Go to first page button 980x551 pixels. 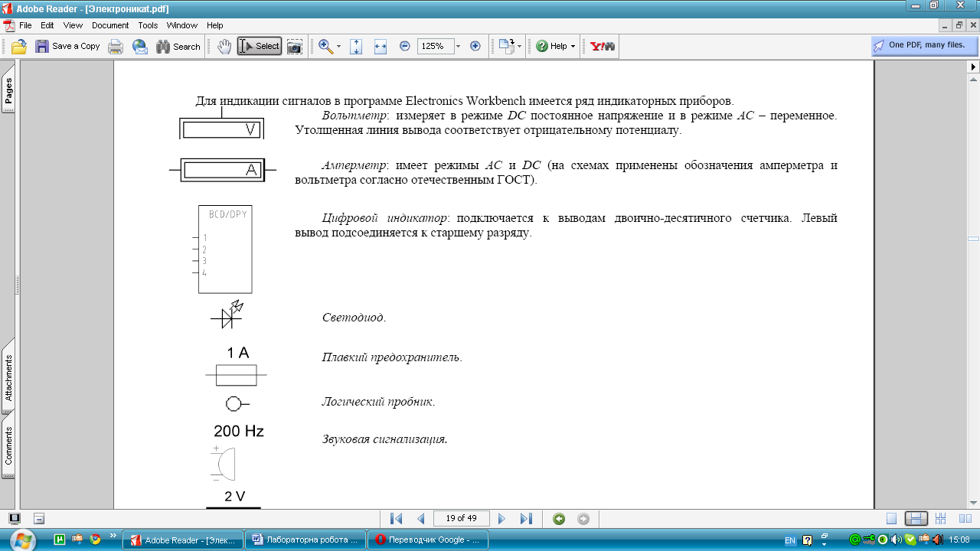coord(396,519)
